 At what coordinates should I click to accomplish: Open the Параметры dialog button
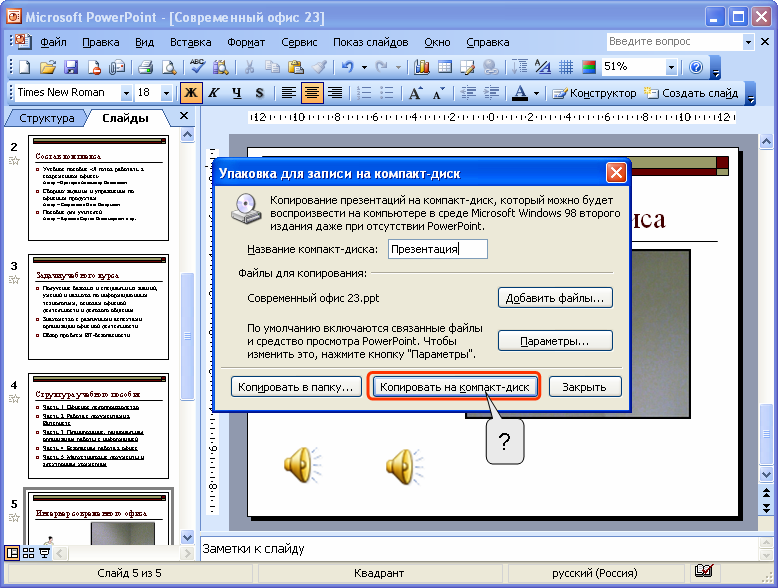(x=555, y=341)
